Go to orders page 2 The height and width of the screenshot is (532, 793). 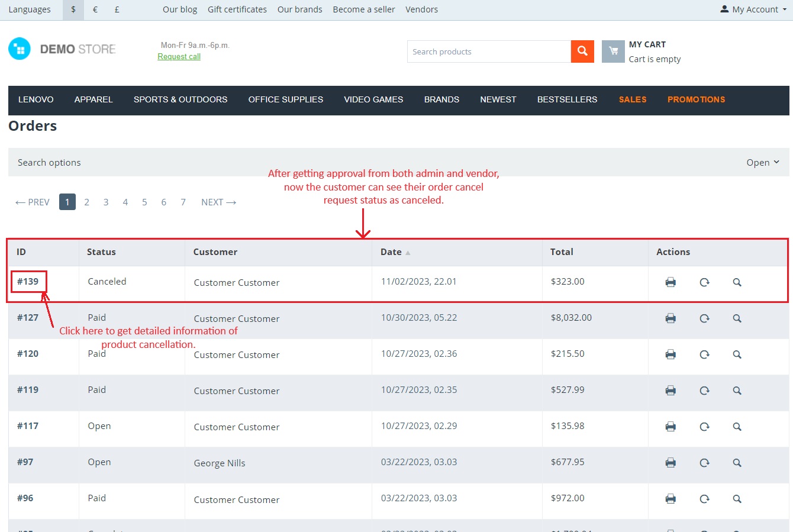tap(86, 202)
